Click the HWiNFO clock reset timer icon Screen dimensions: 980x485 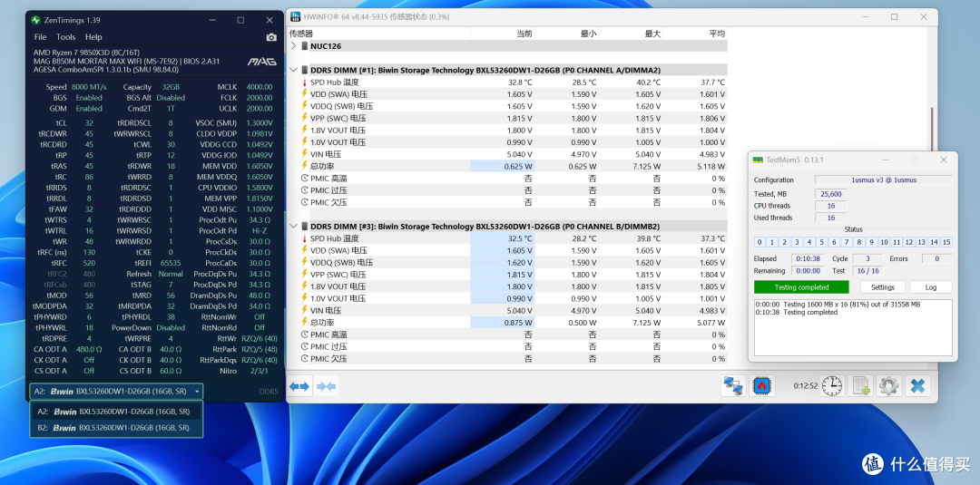(831, 386)
